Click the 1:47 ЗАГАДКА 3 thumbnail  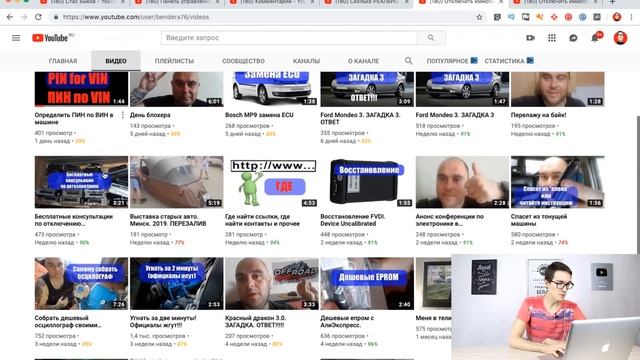pos(462,89)
